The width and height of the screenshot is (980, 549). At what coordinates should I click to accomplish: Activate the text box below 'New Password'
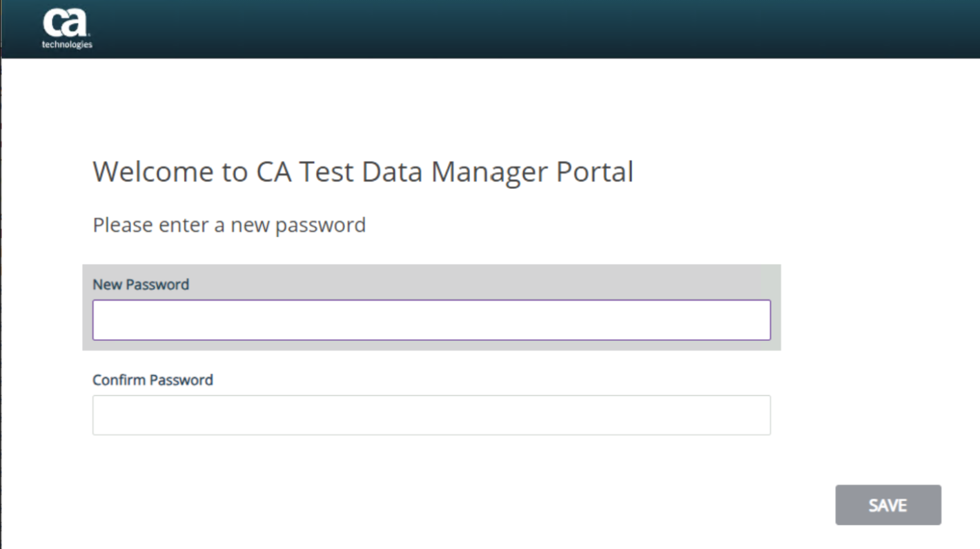[431, 320]
